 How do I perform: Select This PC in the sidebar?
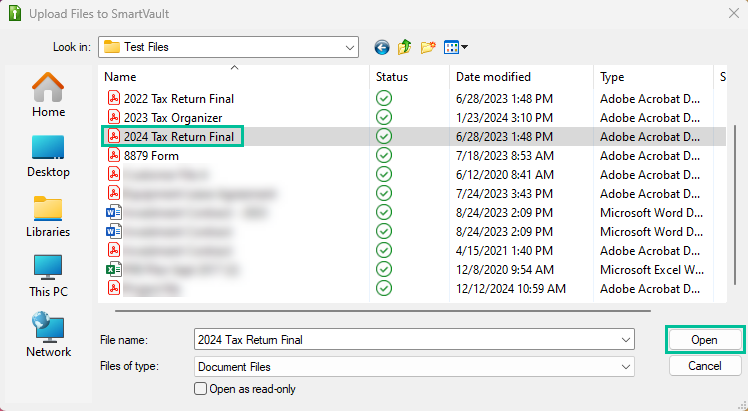click(x=48, y=276)
